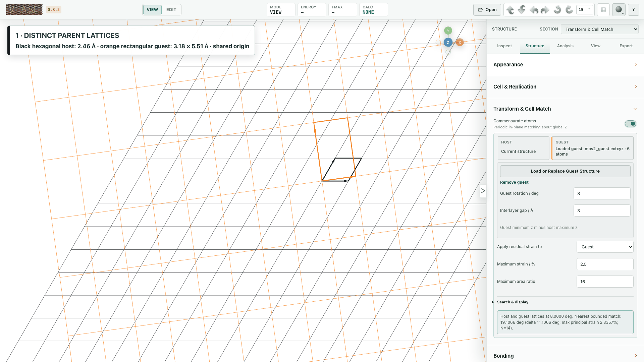Click the rotation step angle field

585,10
